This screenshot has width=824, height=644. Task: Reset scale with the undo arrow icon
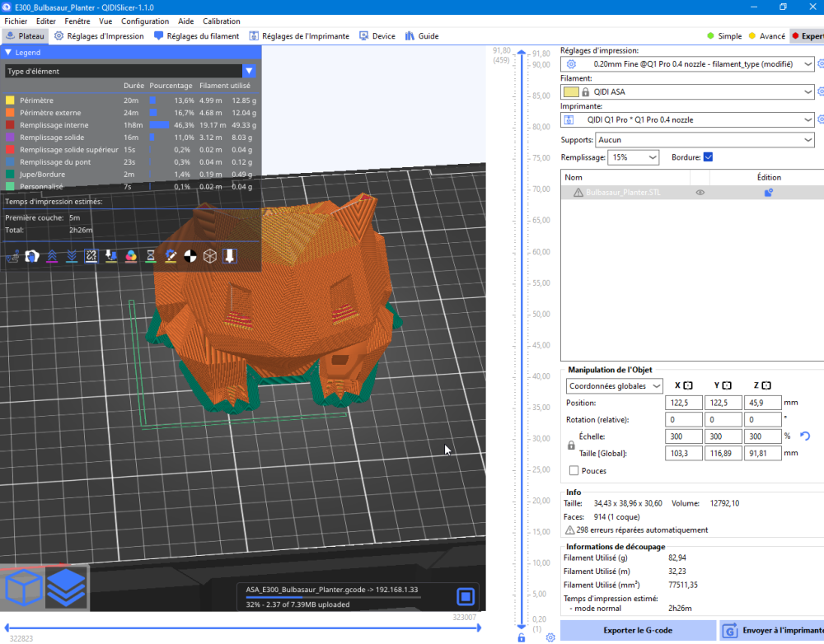[x=805, y=436]
